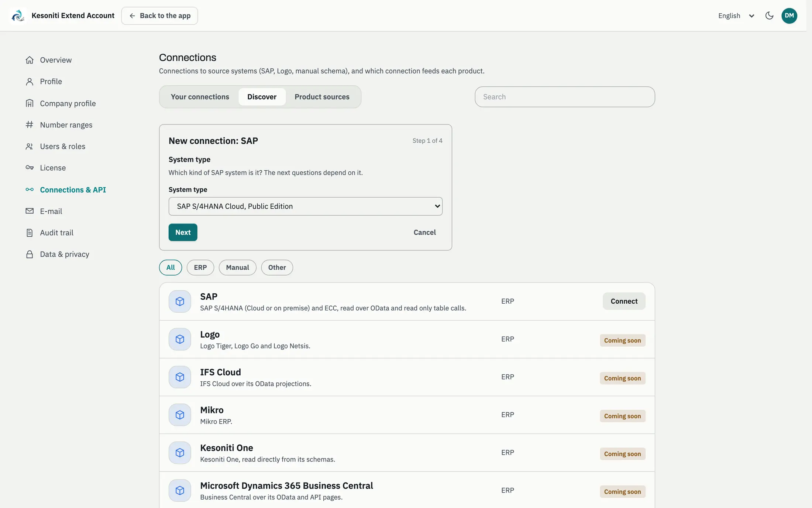Switch to Product sources tab
This screenshot has width=812, height=508.
322,97
